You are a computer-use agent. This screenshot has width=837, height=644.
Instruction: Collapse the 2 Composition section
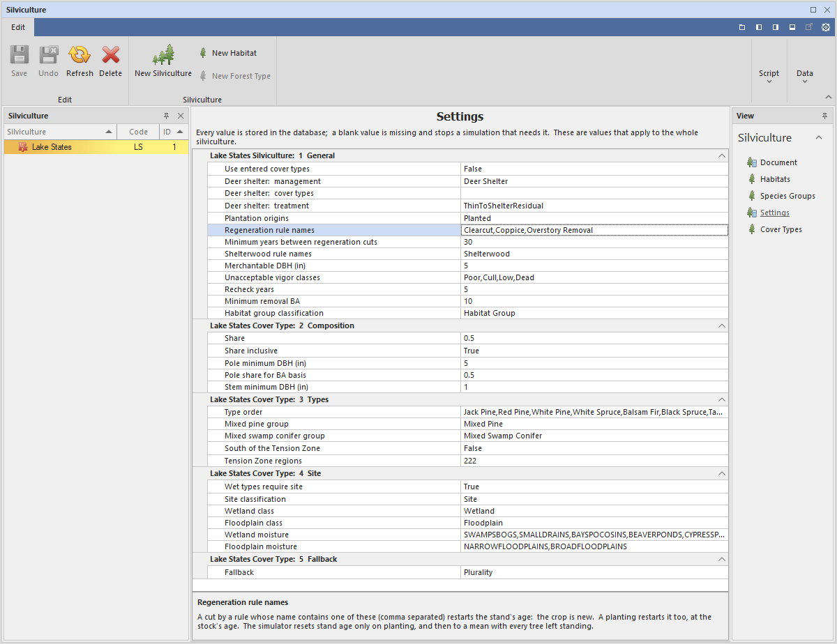(x=722, y=325)
